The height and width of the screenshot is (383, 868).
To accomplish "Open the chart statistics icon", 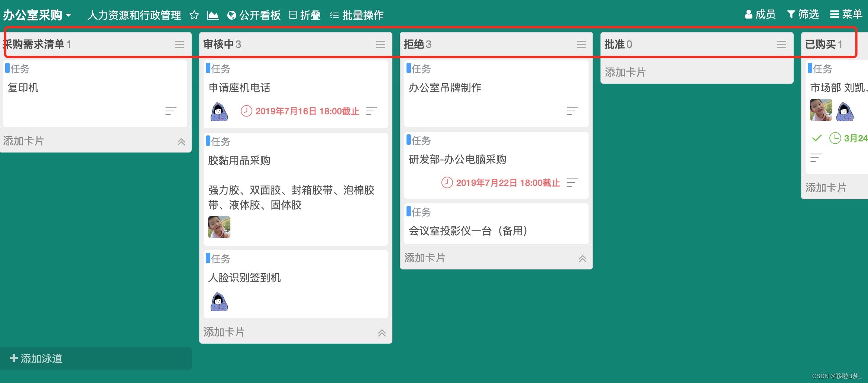I will click(x=213, y=15).
